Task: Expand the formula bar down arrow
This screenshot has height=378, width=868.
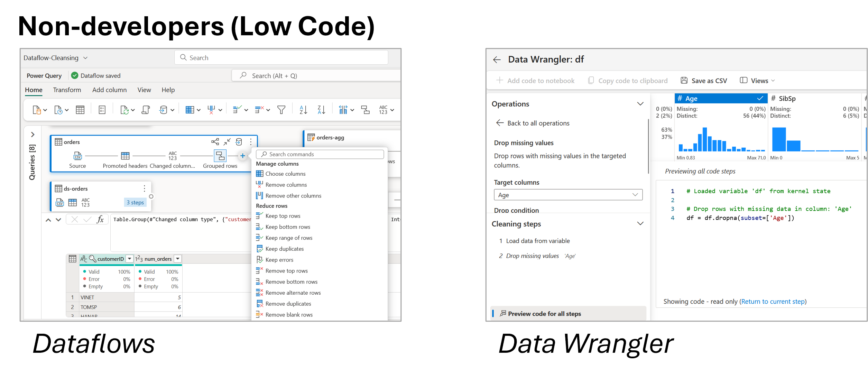Action: (58, 220)
